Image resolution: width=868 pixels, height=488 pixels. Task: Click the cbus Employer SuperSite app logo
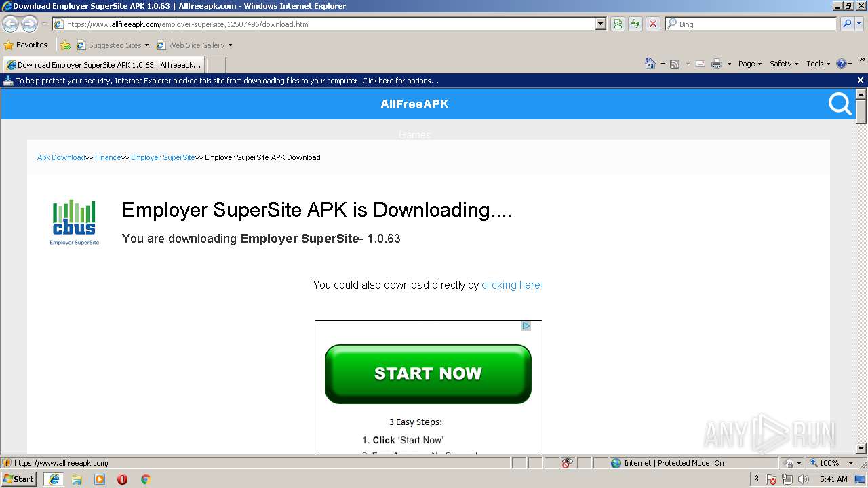(75, 222)
